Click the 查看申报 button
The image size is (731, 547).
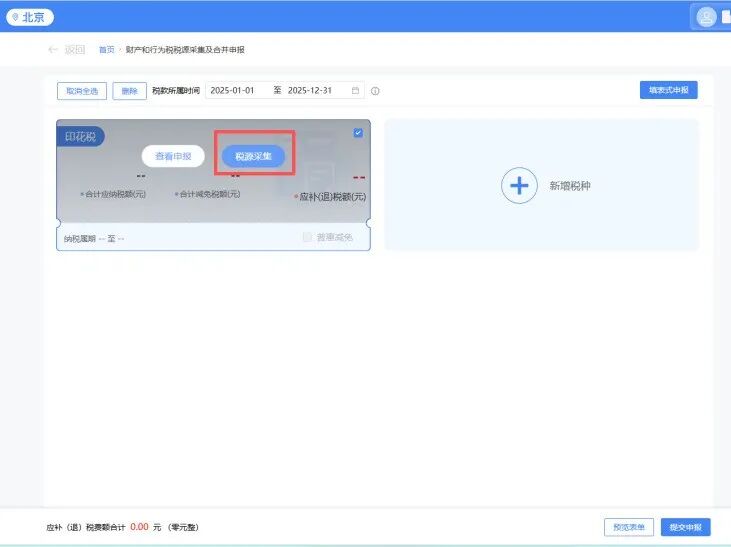tap(173, 157)
